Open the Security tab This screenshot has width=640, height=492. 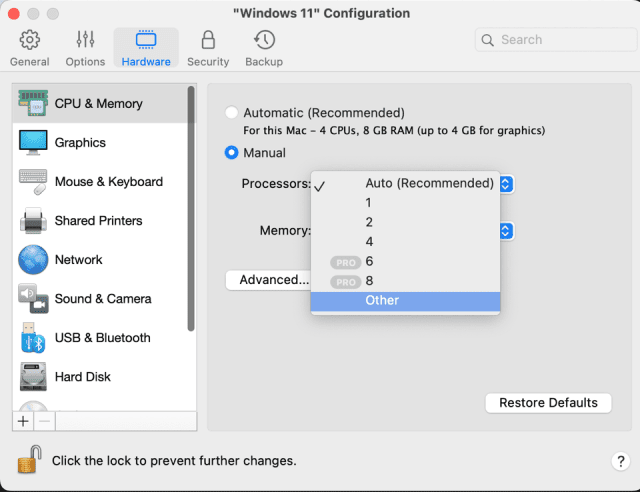pyautogui.click(x=208, y=48)
